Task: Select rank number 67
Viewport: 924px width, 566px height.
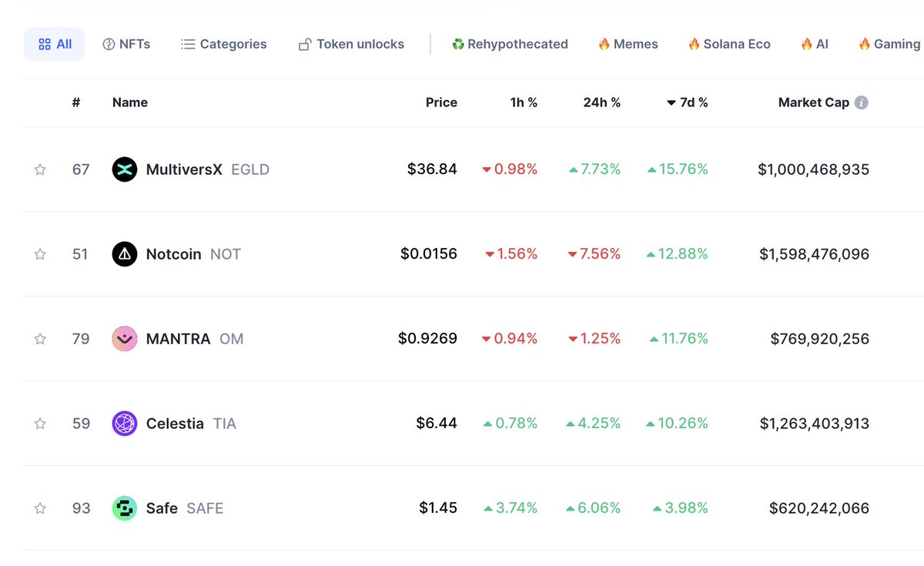Action: click(x=81, y=169)
